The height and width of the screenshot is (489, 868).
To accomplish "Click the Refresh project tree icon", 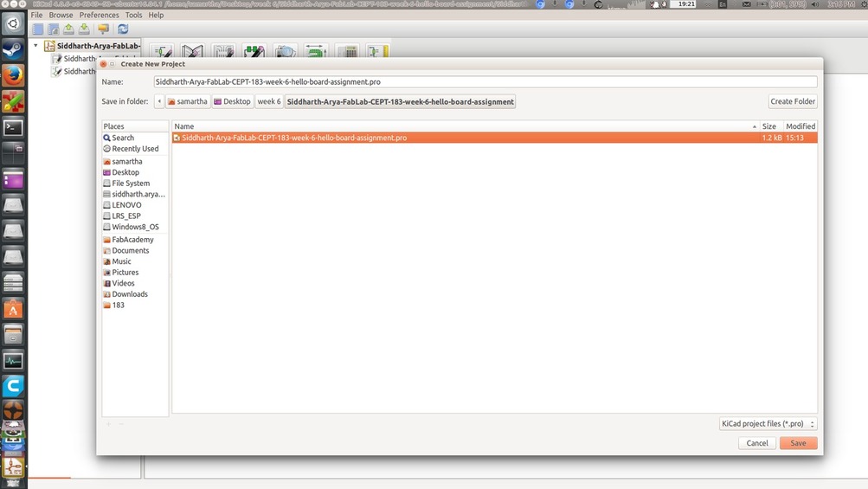I will tap(123, 29).
